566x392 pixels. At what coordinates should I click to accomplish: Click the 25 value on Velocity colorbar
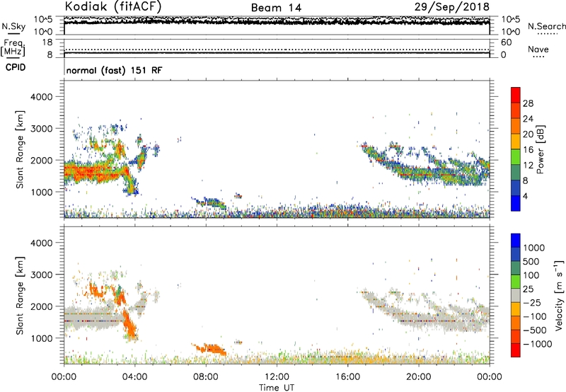click(529, 289)
